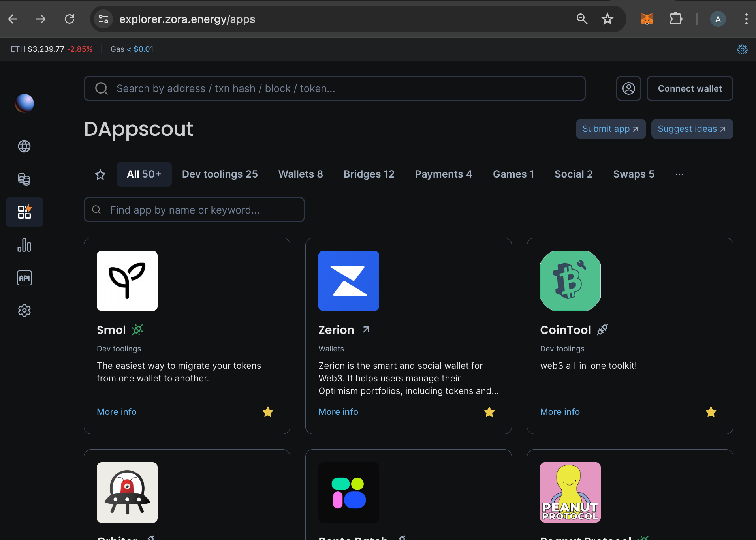
Task: Open the sidebar settings gear menu
Action: (x=24, y=311)
